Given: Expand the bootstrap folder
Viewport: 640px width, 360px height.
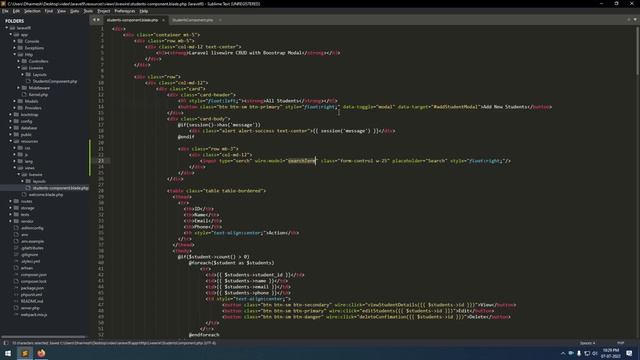Looking at the screenshot, I should [11, 115].
